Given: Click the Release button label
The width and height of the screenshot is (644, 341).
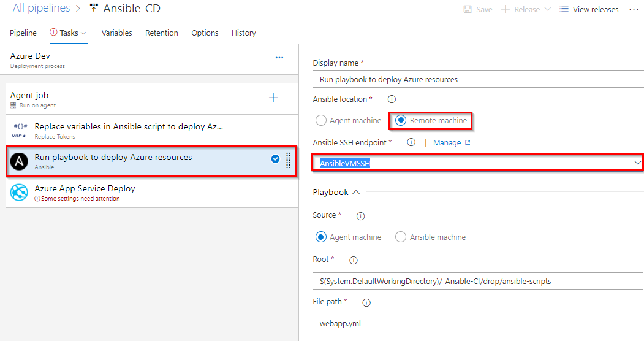Looking at the screenshot, I should click(528, 9).
